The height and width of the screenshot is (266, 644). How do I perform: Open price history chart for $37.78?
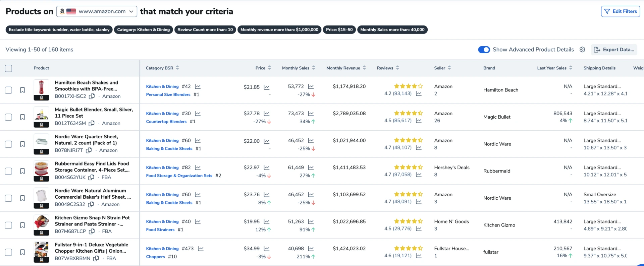coord(266,114)
